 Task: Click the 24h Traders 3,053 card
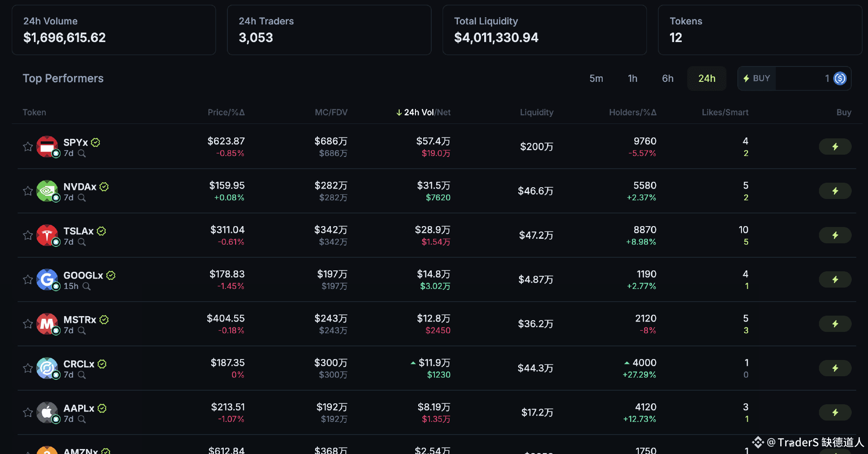coord(329,30)
